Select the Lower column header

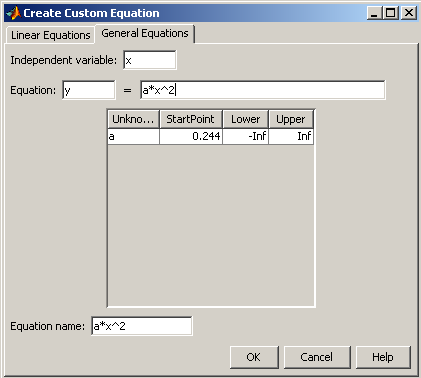click(x=245, y=119)
